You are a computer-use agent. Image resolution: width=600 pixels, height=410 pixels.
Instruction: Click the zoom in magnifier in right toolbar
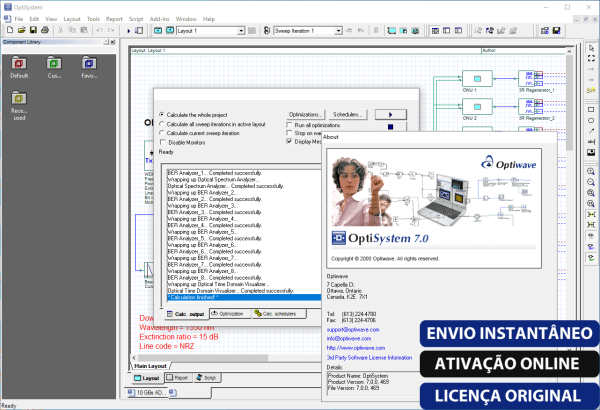(x=591, y=172)
